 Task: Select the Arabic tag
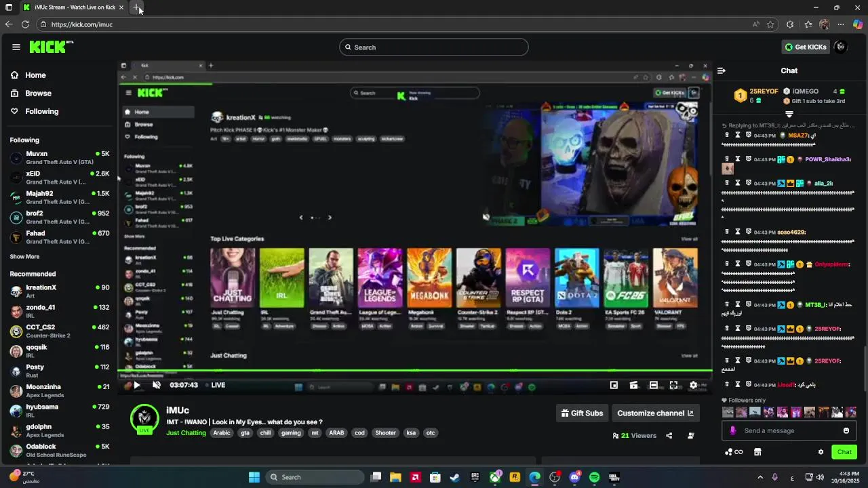pos(222,433)
